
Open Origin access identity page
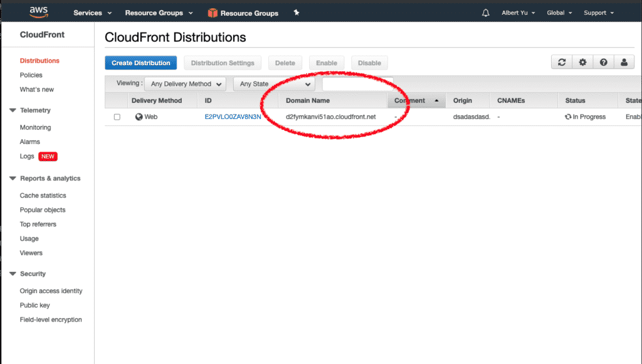tap(51, 291)
